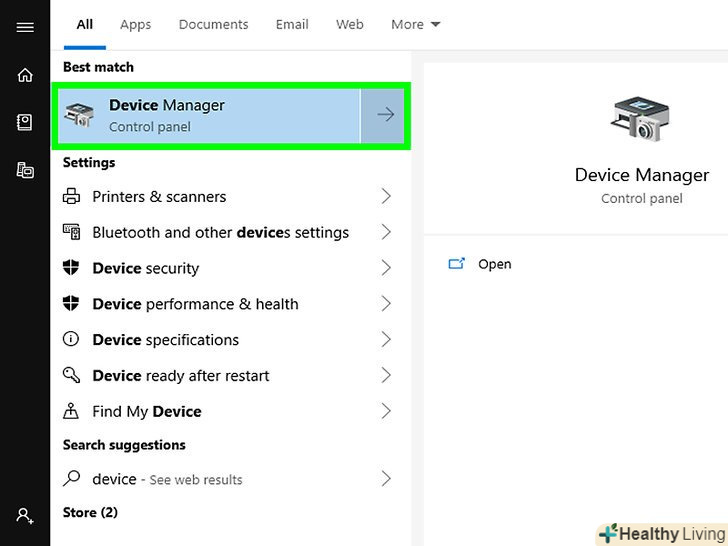The width and height of the screenshot is (728, 546).
Task: Open the notebook icon in sidebar
Action: [25, 123]
